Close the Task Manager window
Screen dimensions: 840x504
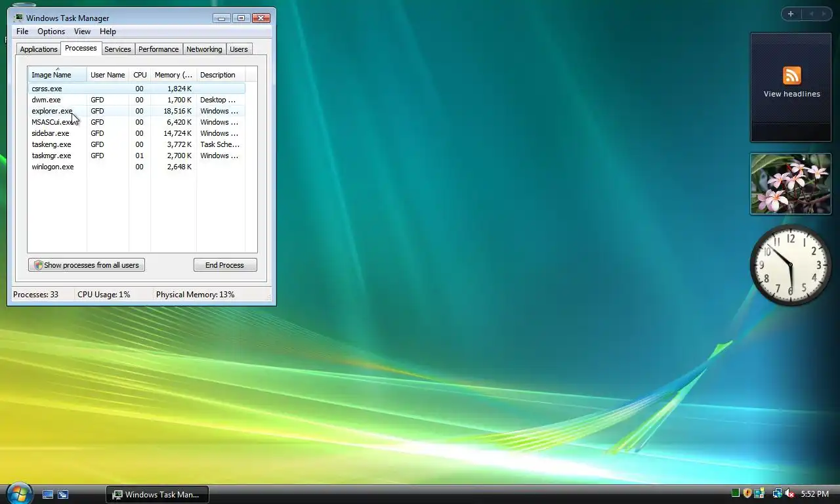(261, 18)
